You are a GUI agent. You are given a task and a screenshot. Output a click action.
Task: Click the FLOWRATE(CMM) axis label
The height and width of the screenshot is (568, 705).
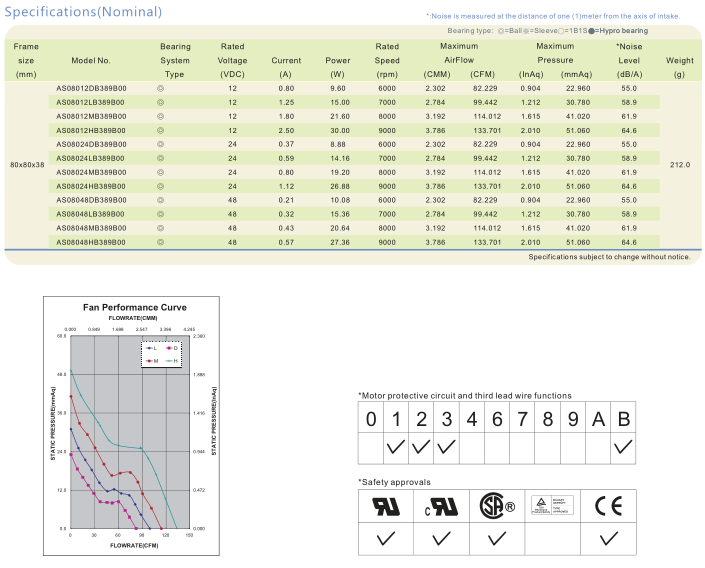[133, 318]
